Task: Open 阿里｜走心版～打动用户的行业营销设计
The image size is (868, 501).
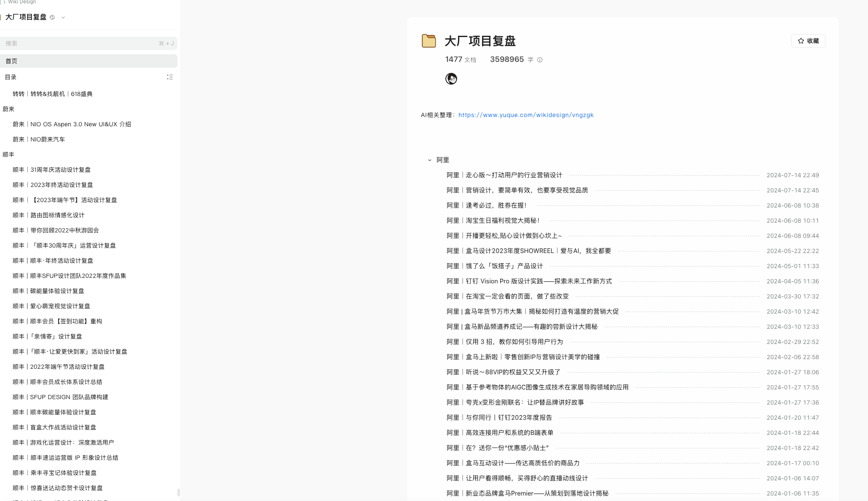Action: pyautogui.click(x=504, y=175)
